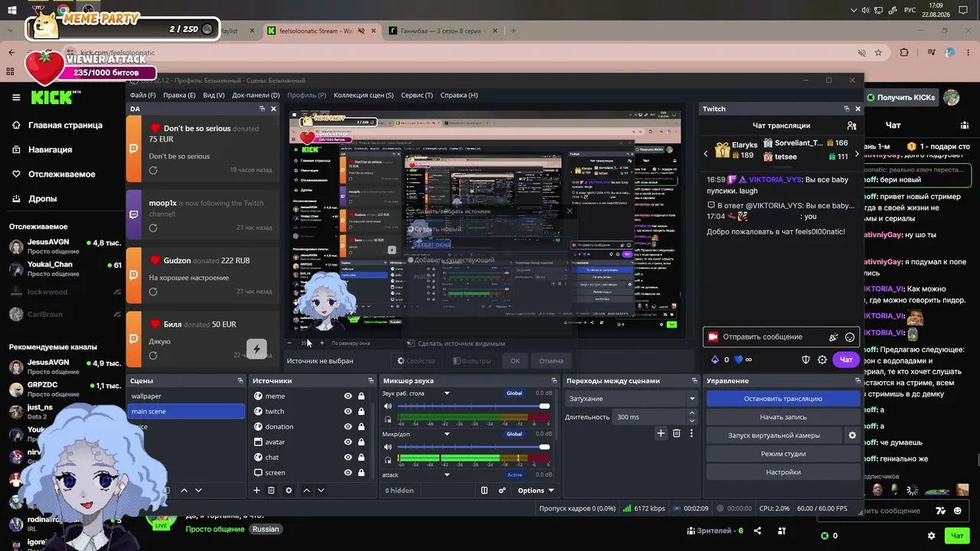The width and height of the screenshot is (980, 551).
Task: Open the Файл (F) menu
Action: [142, 95]
